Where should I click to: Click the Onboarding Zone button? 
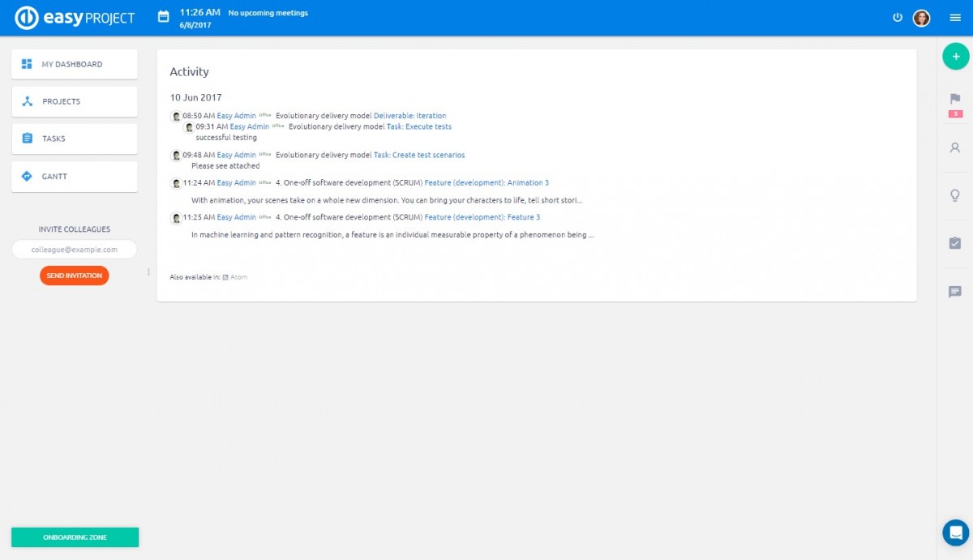click(x=75, y=537)
